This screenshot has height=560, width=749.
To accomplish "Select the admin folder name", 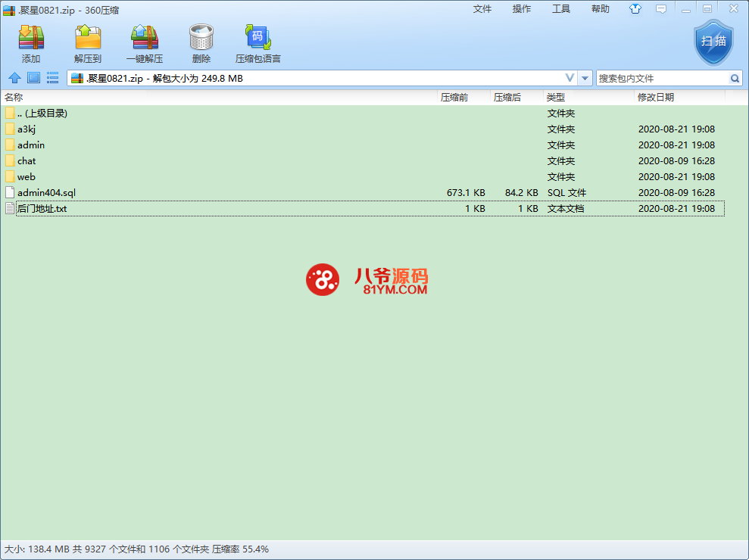I will point(31,145).
